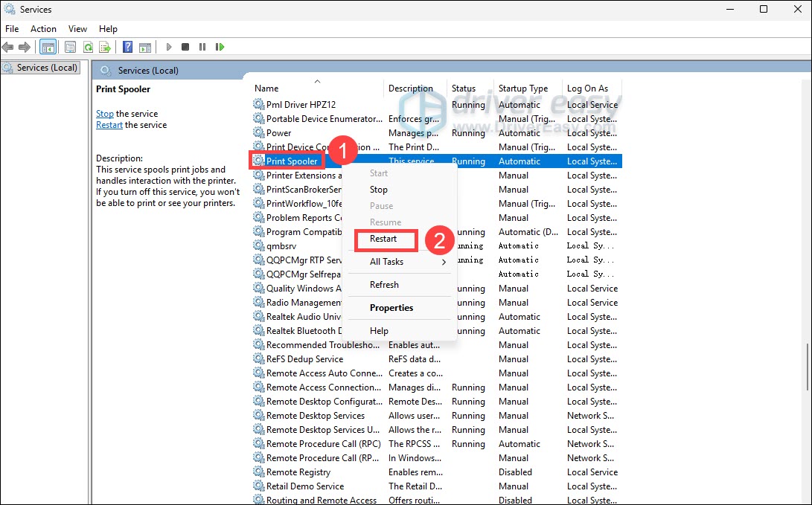
Task: Click the Refresh toolbar icon
Action: (x=88, y=47)
